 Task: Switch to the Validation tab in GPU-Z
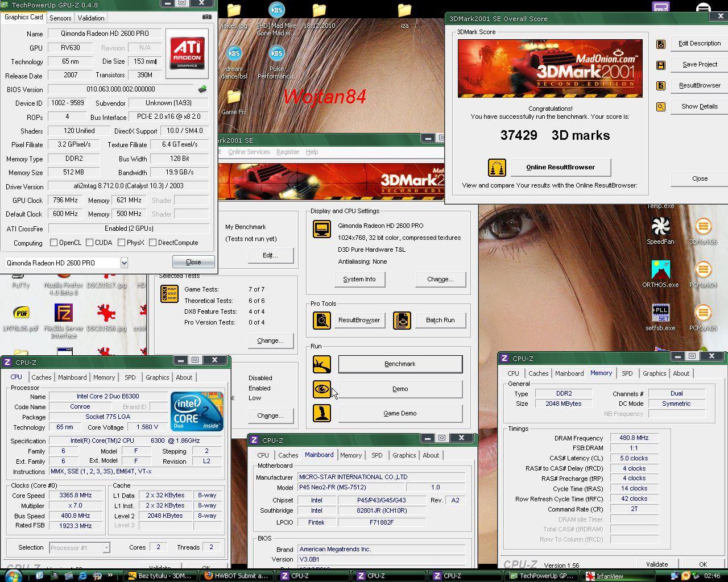point(91,18)
